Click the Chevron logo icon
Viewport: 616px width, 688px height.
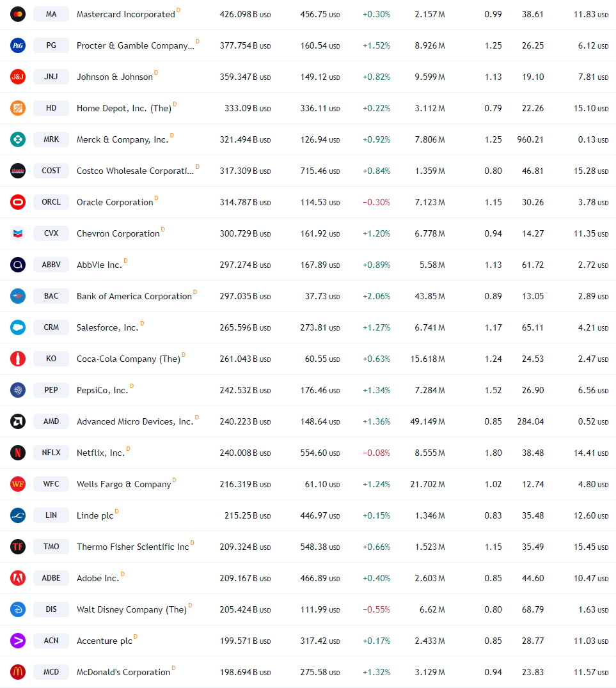coord(18,233)
